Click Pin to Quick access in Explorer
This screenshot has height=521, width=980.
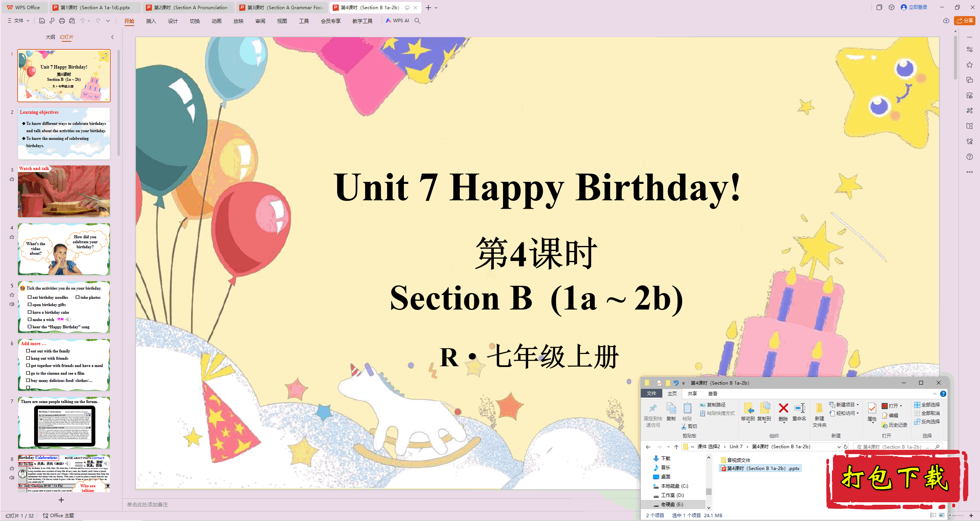[653, 415]
